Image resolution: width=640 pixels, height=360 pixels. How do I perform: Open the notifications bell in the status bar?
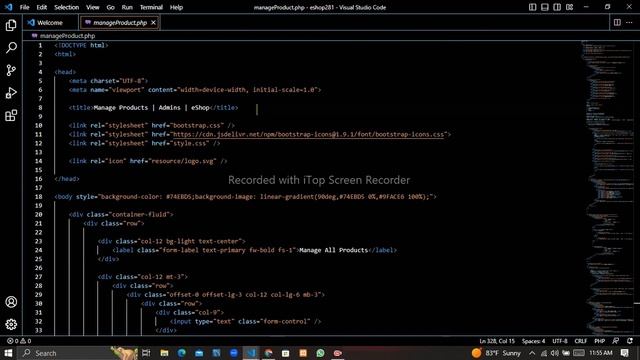pyautogui.click(x=630, y=341)
